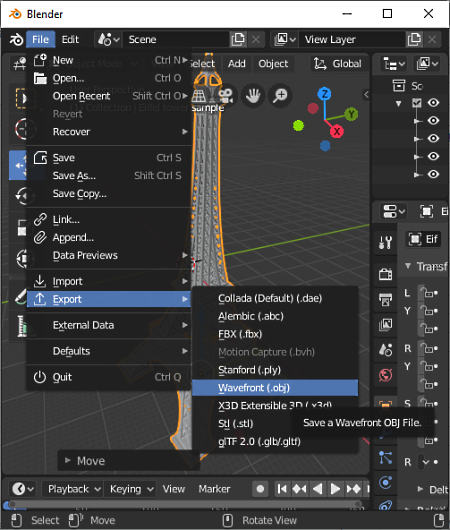Image resolution: width=450 pixels, height=530 pixels.
Task: Choose Collada (Default) (.dae) export
Action: [275, 298]
